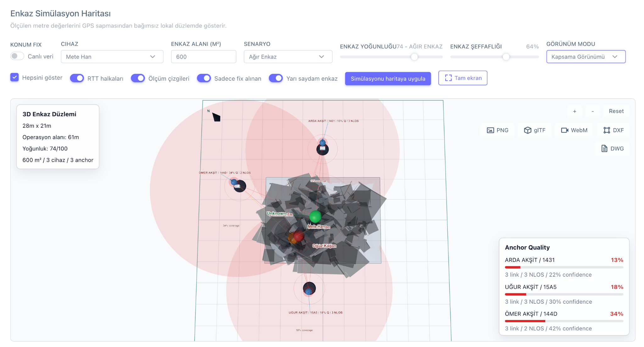Export the map as PNG image
The height and width of the screenshot is (347, 644).
coord(497,130)
